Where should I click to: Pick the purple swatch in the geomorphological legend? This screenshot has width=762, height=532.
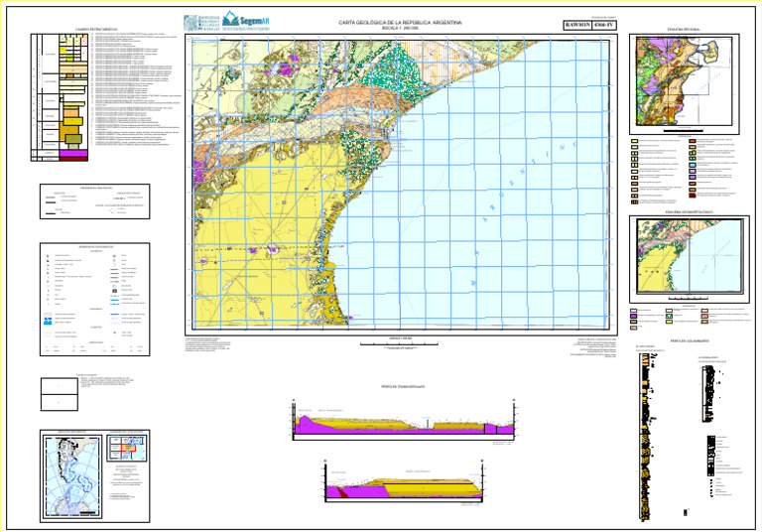click(x=633, y=316)
